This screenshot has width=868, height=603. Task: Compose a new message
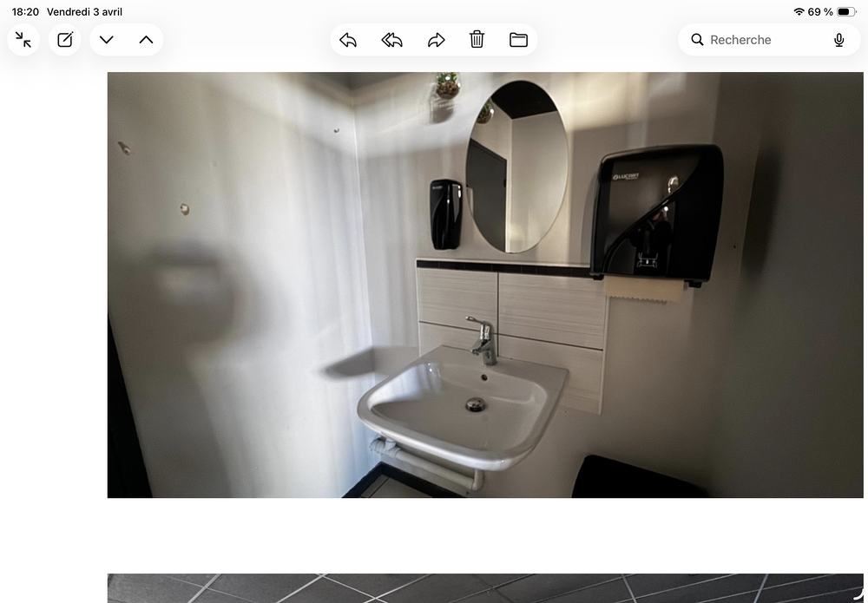pos(65,40)
